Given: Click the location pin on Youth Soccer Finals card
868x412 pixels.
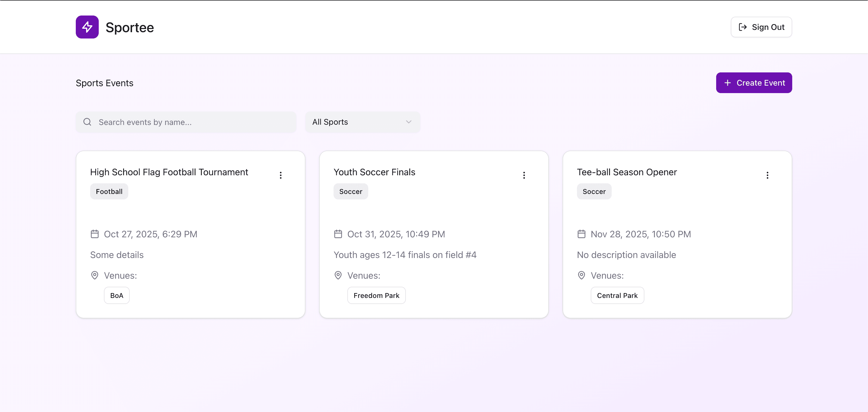Looking at the screenshot, I should (x=338, y=275).
